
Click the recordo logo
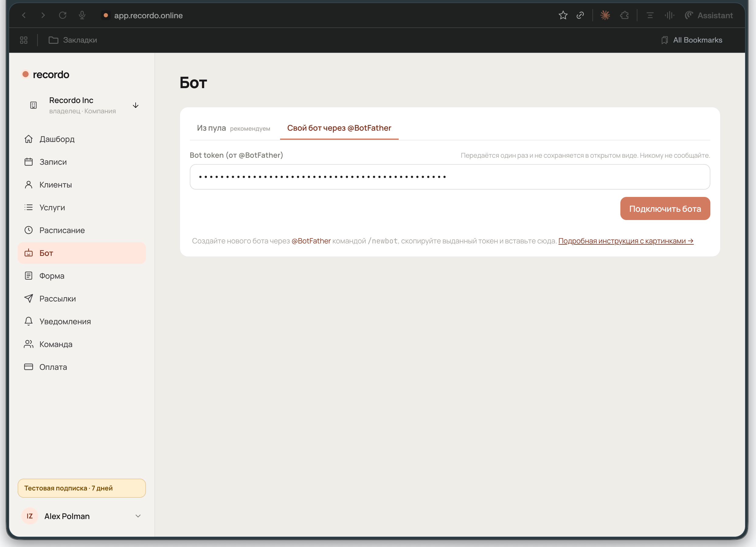pyautogui.click(x=46, y=74)
